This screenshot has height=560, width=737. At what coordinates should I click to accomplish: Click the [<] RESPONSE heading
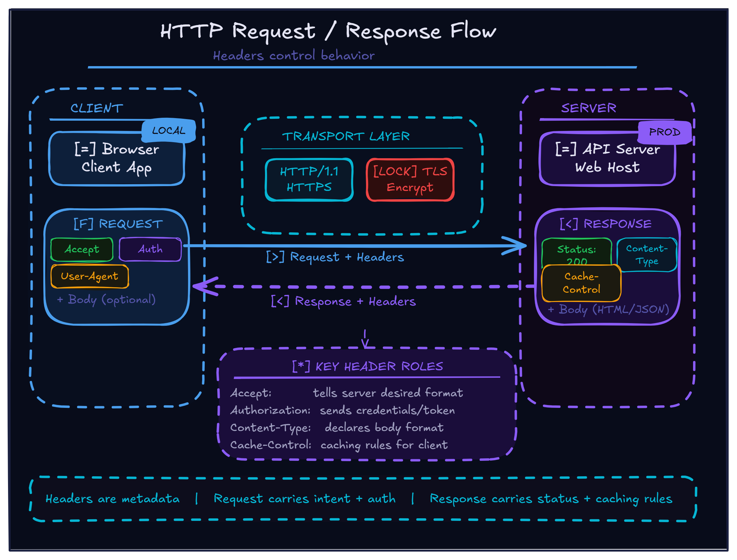coord(605,224)
